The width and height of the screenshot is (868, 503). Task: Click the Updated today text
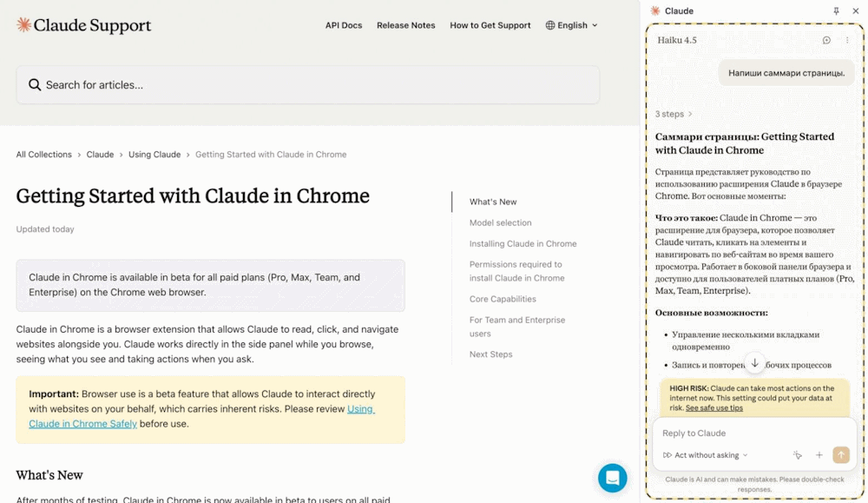(x=45, y=228)
